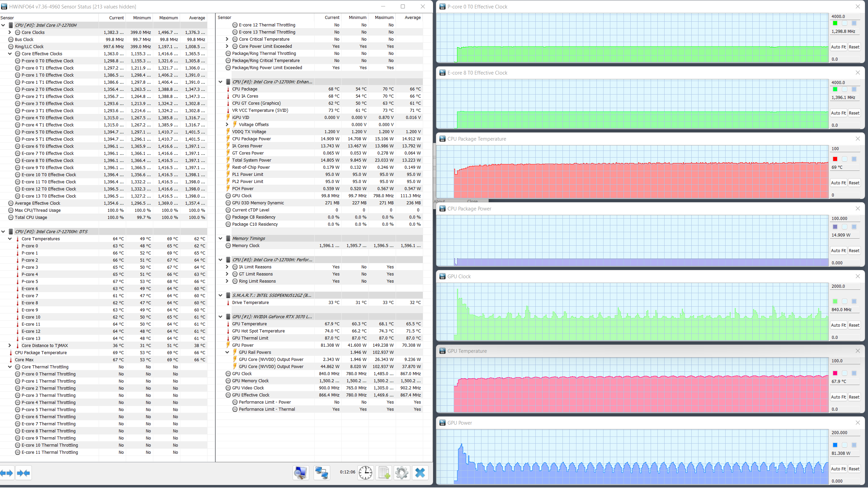Click red color swatch in CPU Package Temperature graph

835,159
